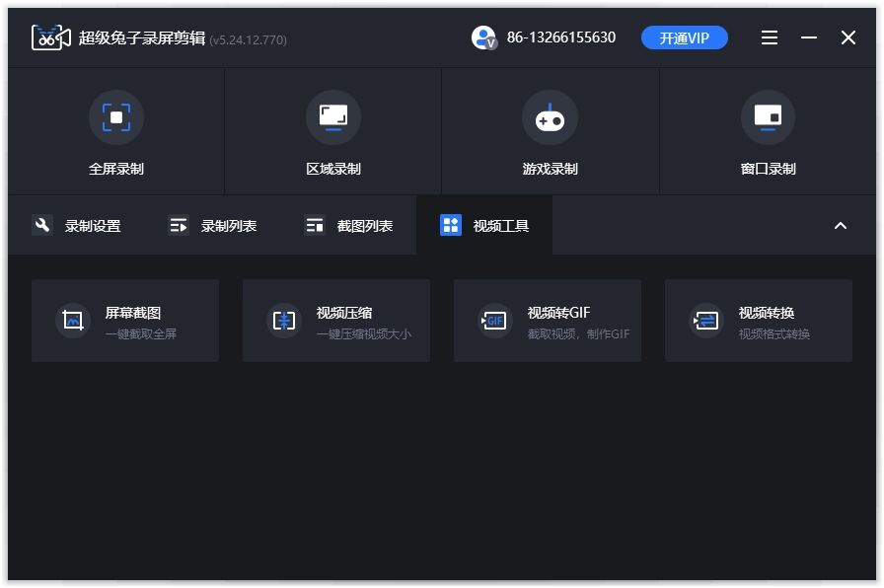The height and width of the screenshot is (588, 884).
Task: Click the app logo in title bar
Action: point(51,38)
